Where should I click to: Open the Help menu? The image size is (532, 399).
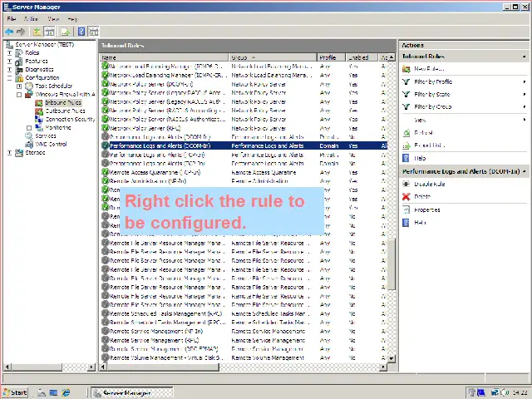(72, 18)
